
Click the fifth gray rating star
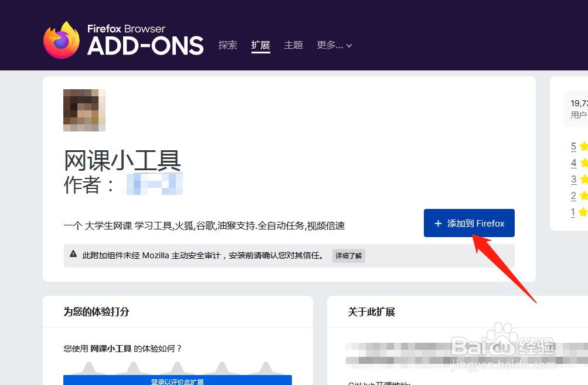point(266,369)
